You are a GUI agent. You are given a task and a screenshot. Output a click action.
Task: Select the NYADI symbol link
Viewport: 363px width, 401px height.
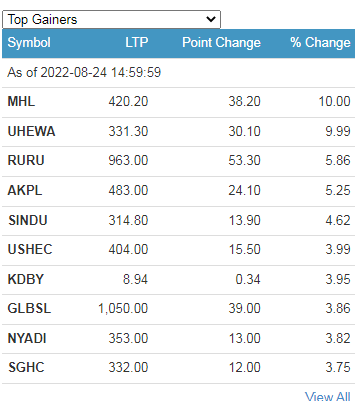point(27,338)
